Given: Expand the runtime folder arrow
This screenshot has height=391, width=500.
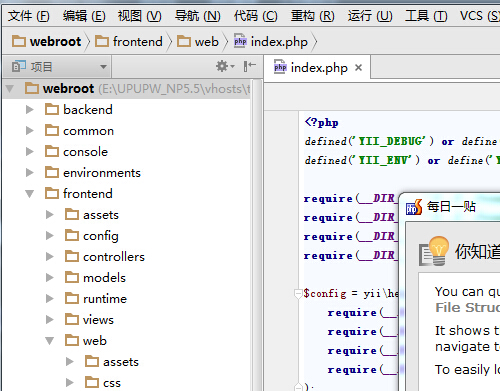Looking at the screenshot, I should point(50,299).
